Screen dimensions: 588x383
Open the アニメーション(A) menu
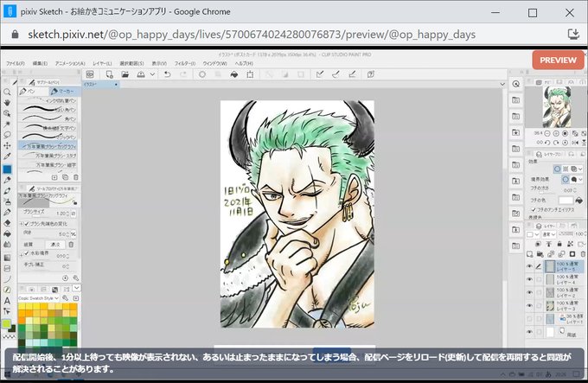tap(70, 63)
